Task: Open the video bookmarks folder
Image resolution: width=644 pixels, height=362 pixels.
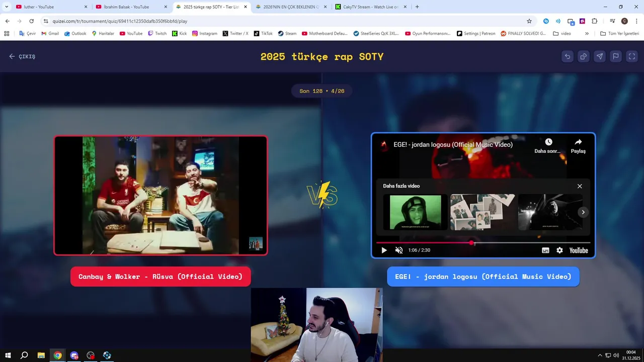Action: tap(562, 33)
